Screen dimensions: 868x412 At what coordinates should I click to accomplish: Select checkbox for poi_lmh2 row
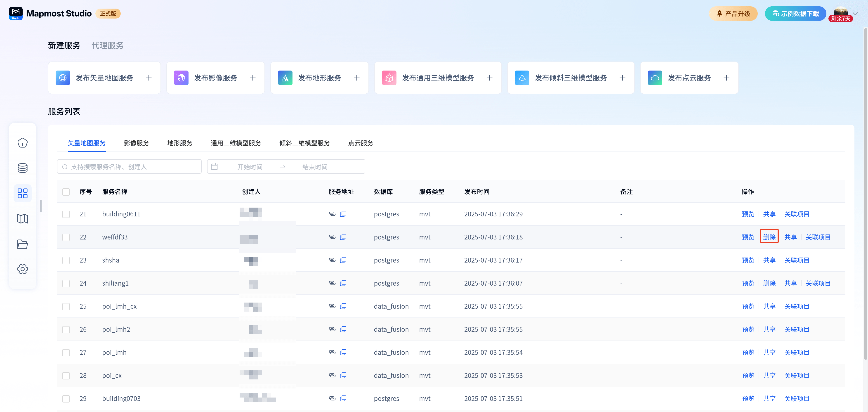pos(66,329)
